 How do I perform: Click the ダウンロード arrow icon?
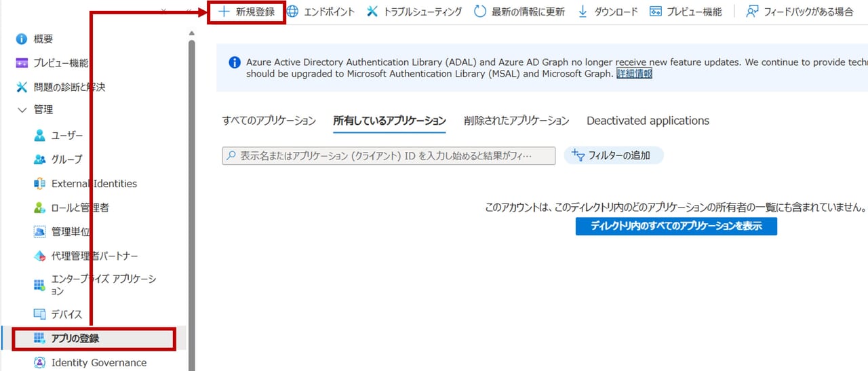583,12
